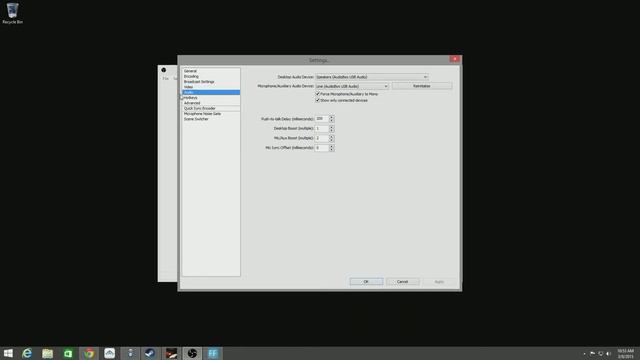Click the Reinitialize button
The height and width of the screenshot is (360, 640).
(x=422, y=86)
